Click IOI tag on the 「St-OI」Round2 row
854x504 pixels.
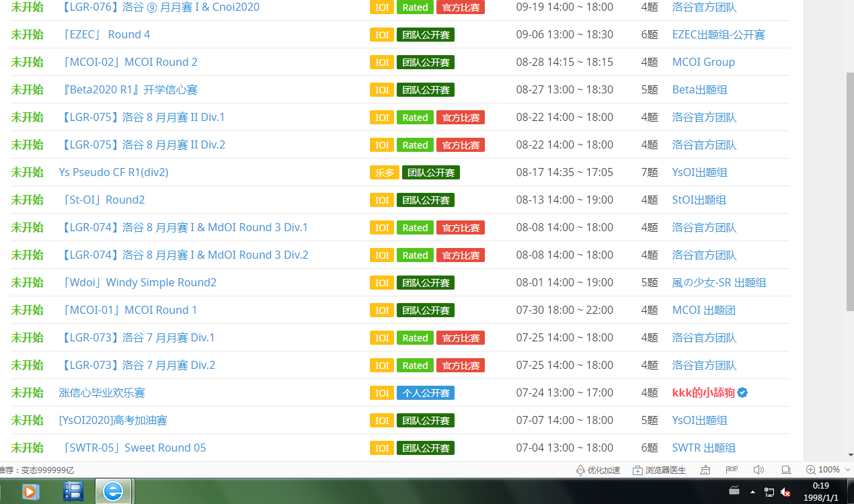(x=382, y=200)
